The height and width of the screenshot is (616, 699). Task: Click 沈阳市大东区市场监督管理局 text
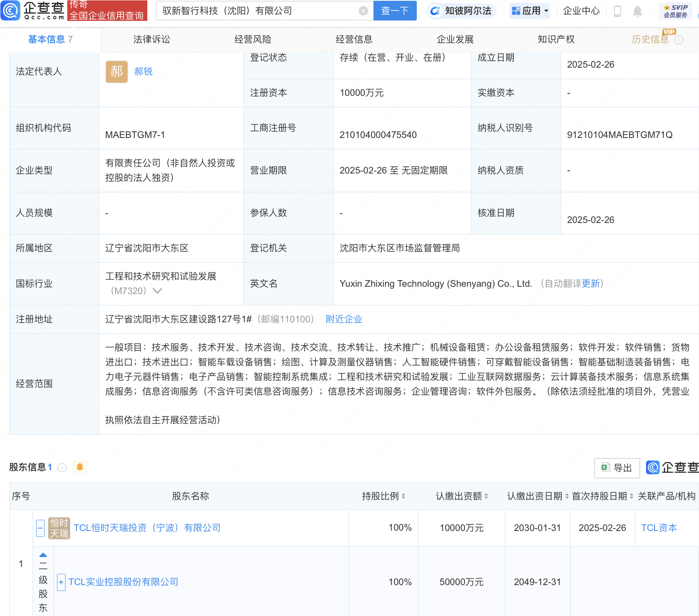pos(400,248)
